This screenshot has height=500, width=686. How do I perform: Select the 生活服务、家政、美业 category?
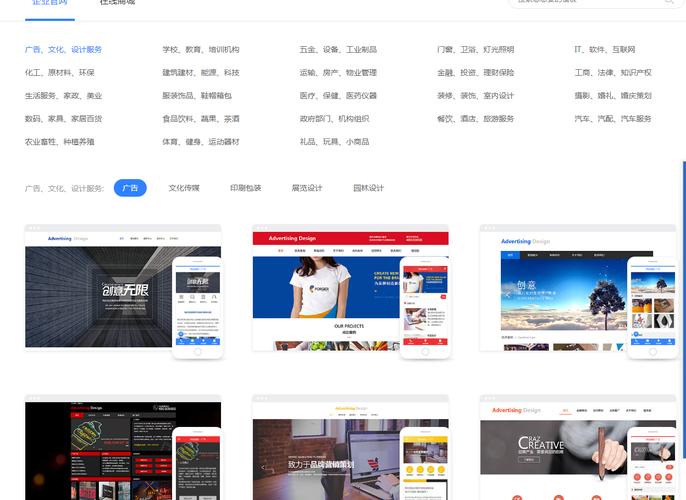[x=63, y=96]
